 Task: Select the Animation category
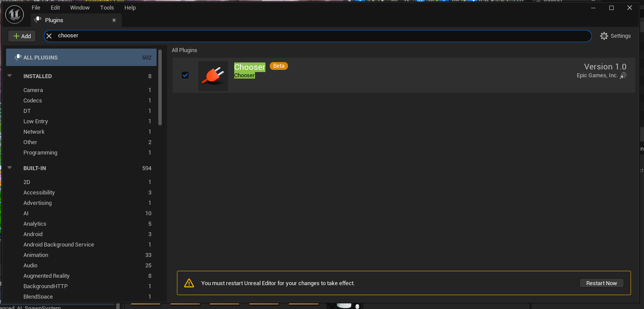(81, 255)
